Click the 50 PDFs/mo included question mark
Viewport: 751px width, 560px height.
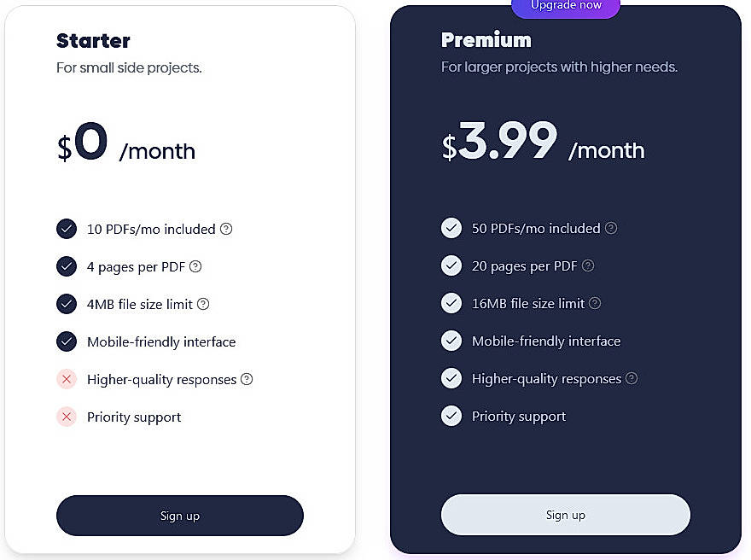tap(611, 228)
